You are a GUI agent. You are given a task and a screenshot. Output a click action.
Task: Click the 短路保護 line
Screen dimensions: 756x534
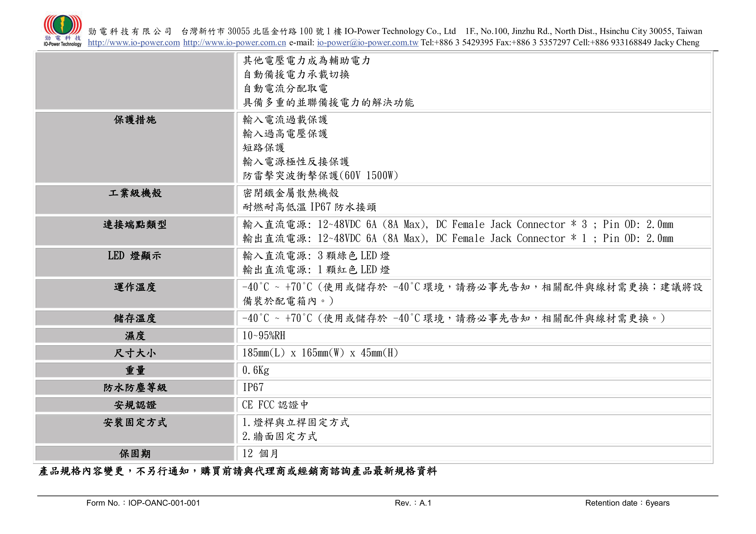(x=263, y=147)
